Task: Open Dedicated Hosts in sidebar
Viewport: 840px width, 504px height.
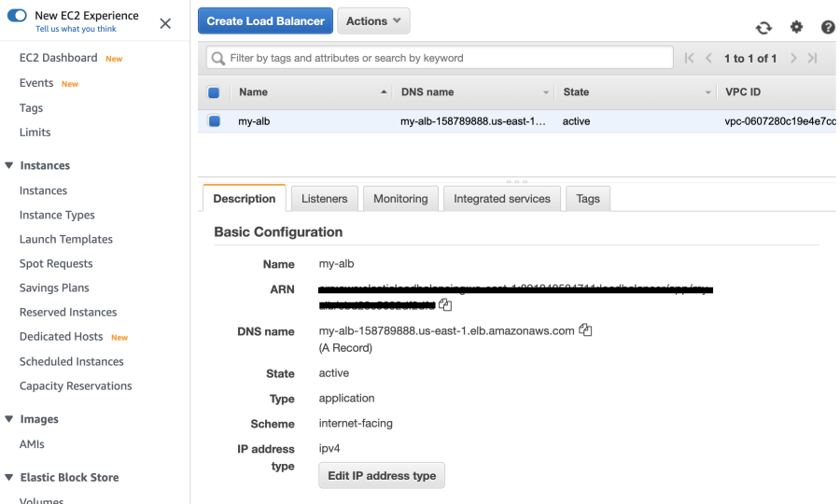Action: pyautogui.click(x=61, y=336)
